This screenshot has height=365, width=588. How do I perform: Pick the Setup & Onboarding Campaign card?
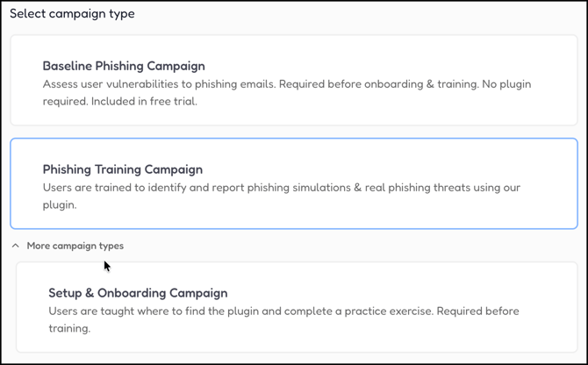point(296,307)
